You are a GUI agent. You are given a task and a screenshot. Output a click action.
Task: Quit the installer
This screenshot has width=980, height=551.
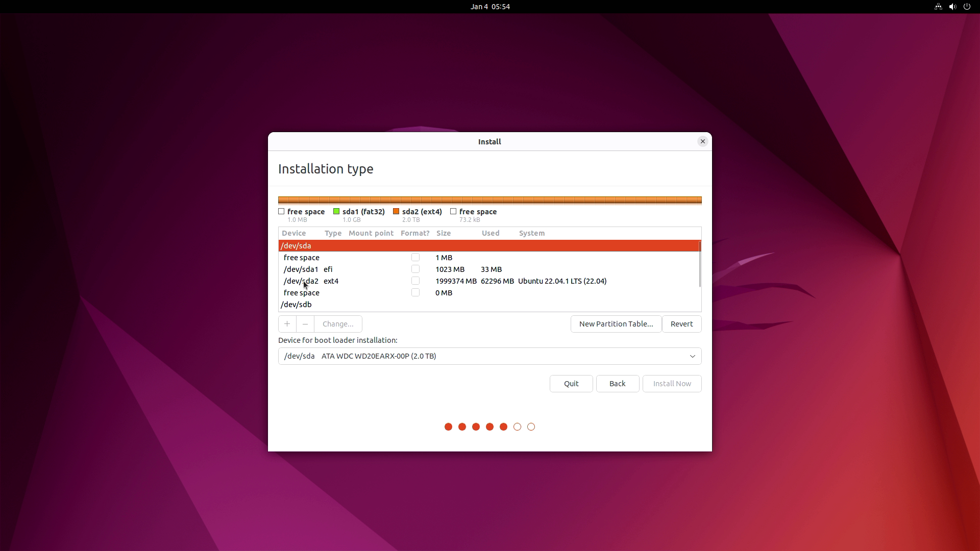coord(571,384)
